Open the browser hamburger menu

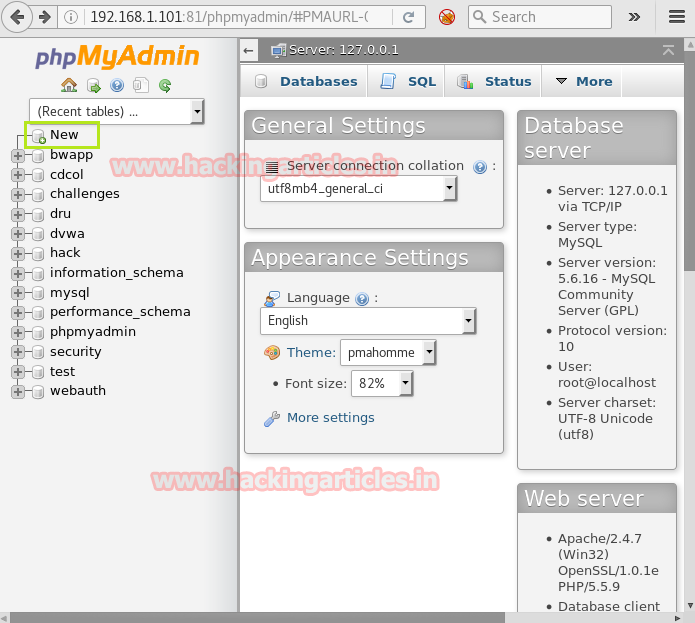coord(677,17)
